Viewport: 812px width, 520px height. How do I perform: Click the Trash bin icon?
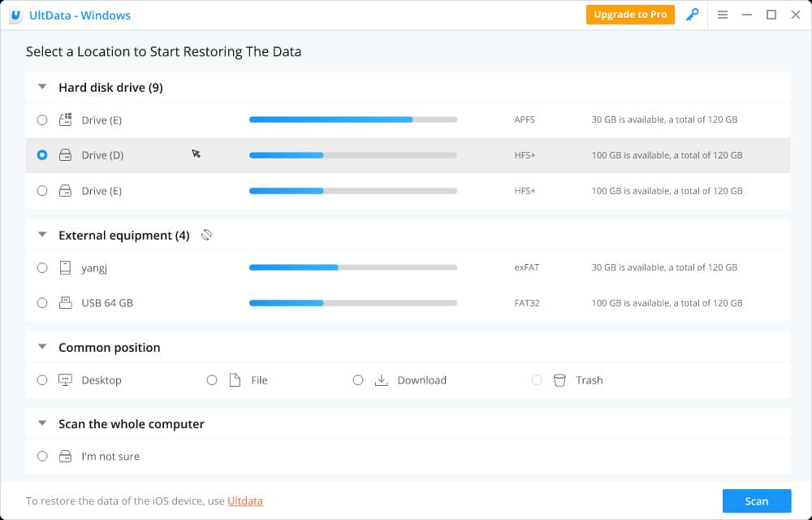point(559,380)
